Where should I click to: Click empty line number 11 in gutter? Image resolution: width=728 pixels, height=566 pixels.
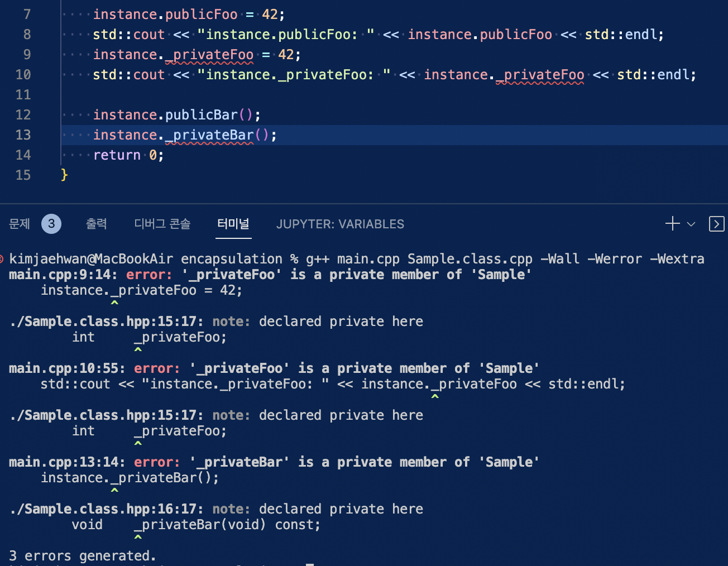click(23, 94)
